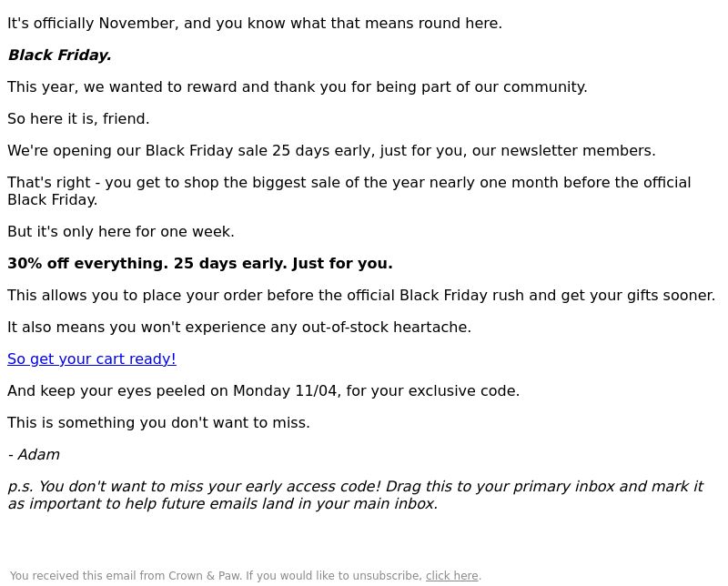The width and height of the screenshot is (728, 586).
Task: Click the sentence about getting your gifts sooner
Action: pyautogui.click(x=361, y=296)
